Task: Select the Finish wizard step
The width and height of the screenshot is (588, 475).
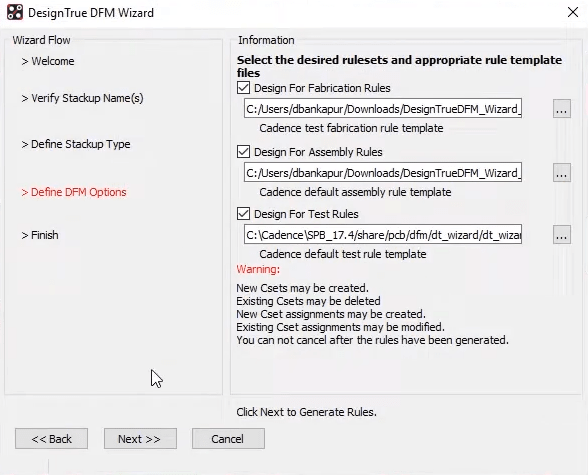Action: [40, 235]
